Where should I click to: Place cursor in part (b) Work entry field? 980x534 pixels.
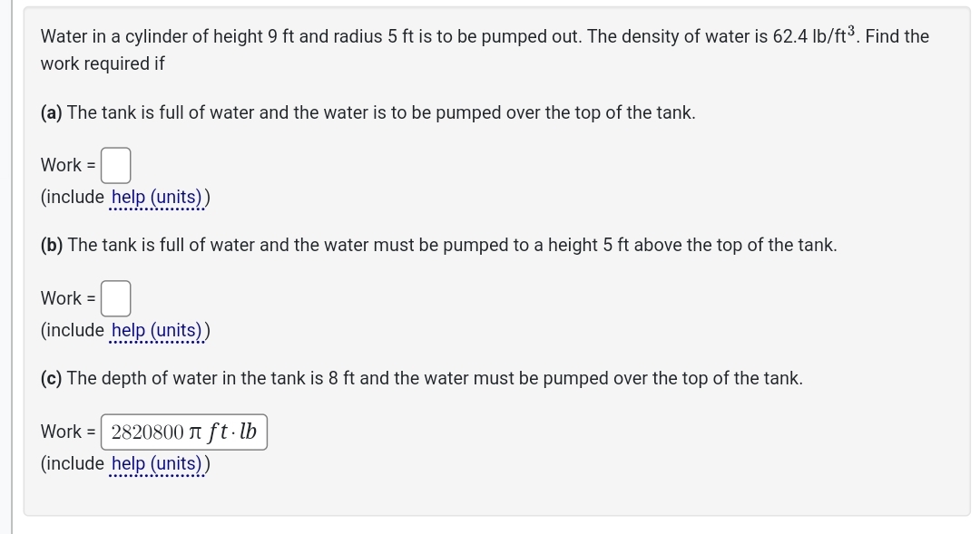[115, 298]
